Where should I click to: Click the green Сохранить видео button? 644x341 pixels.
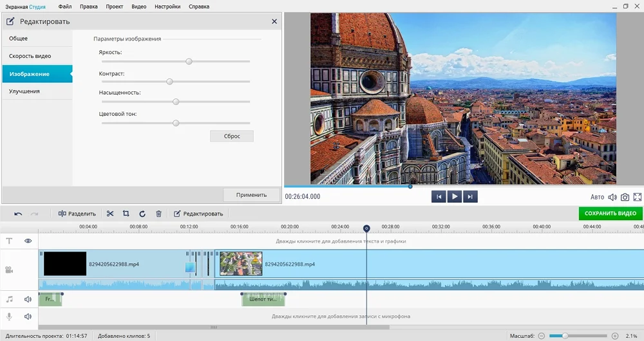point(610,214)
